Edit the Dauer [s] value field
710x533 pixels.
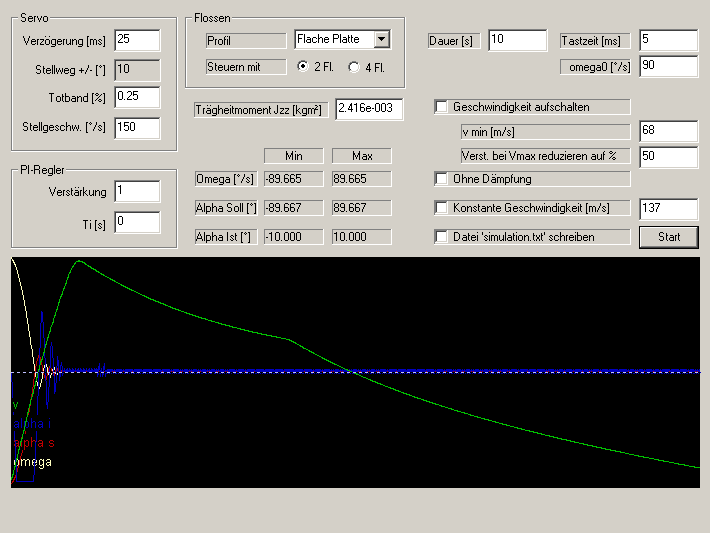517,40
